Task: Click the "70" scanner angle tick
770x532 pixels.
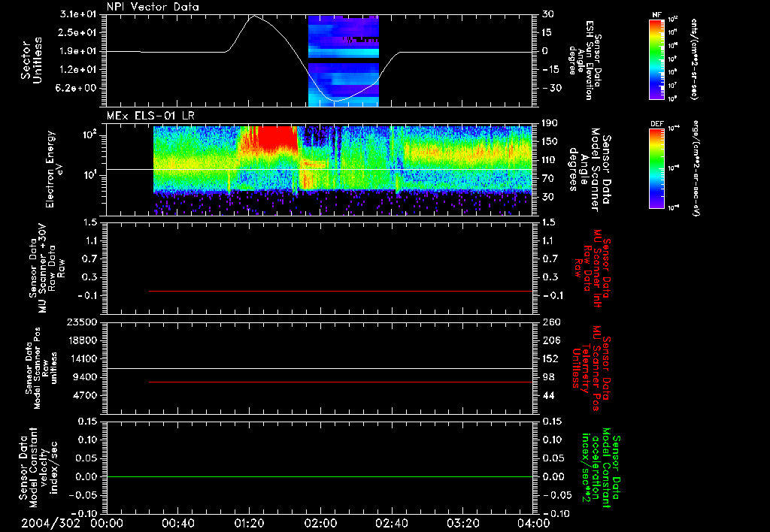Action: (547, 179)
